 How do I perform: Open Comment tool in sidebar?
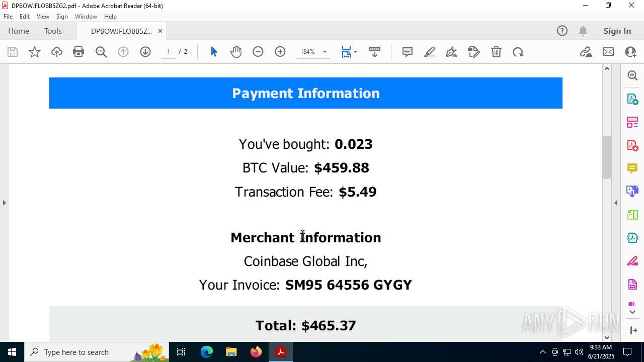tap(632, 168)
